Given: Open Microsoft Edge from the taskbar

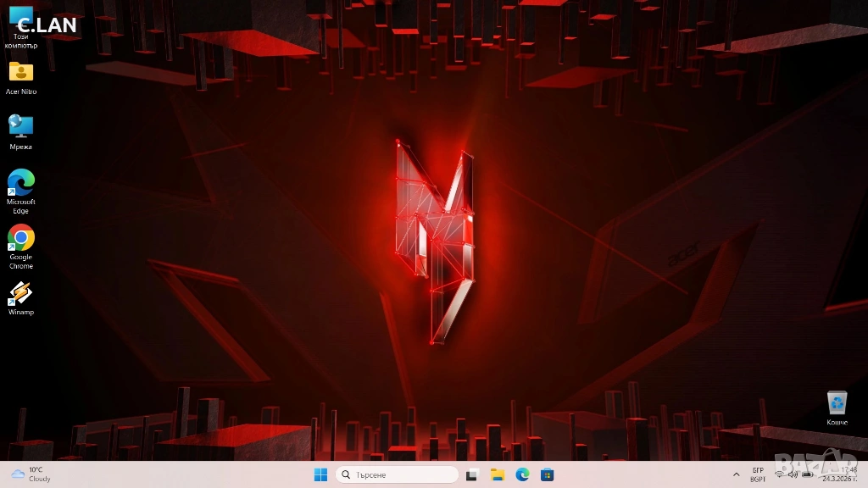Looking at the screenshot, I should coord(522,474).
